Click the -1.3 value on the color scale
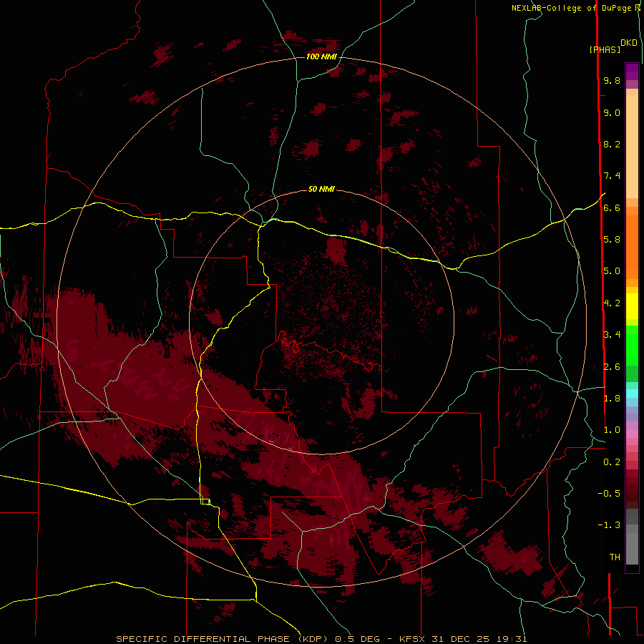 (x=609, y=525)
